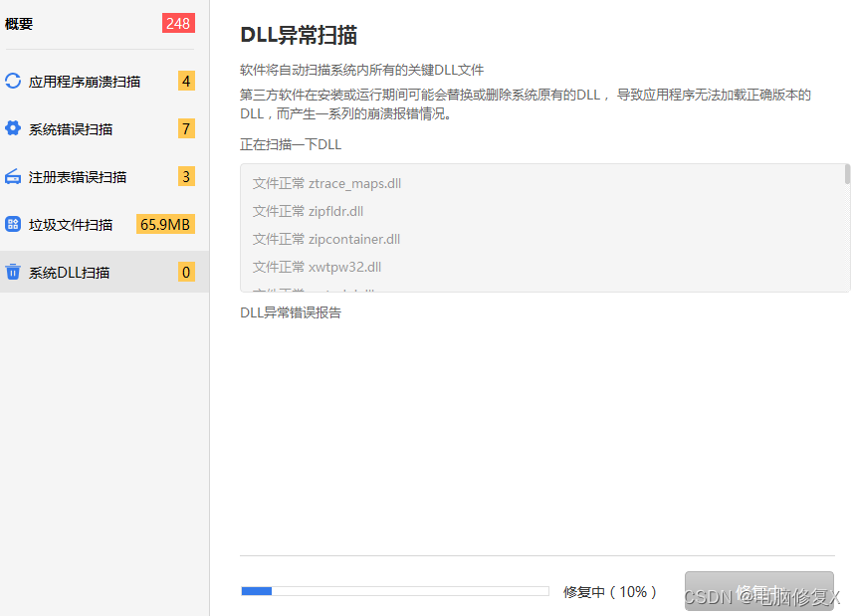Select 注册表错误扫描 in the sidebar

(78, 177)
